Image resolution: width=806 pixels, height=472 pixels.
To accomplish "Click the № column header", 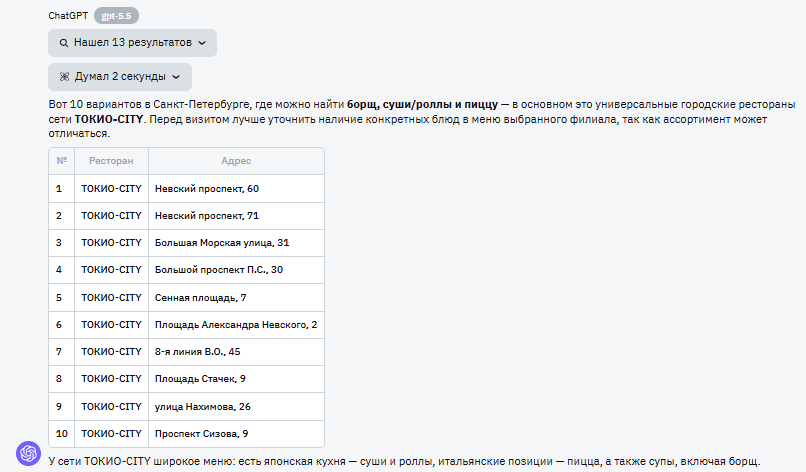I will coord(62,161).
